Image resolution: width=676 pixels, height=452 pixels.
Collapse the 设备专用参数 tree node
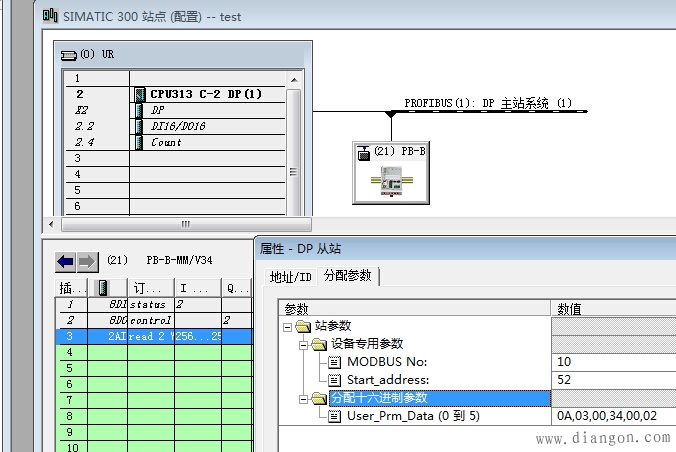tap(304, 345)
